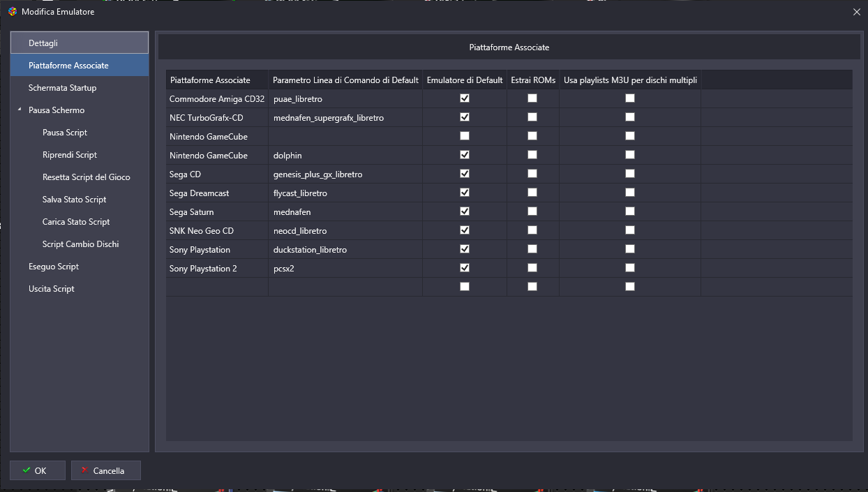Screen dimensions: 868x492
Task: Click Estrai ROMs column header
Action: click(x=533, y=80)
